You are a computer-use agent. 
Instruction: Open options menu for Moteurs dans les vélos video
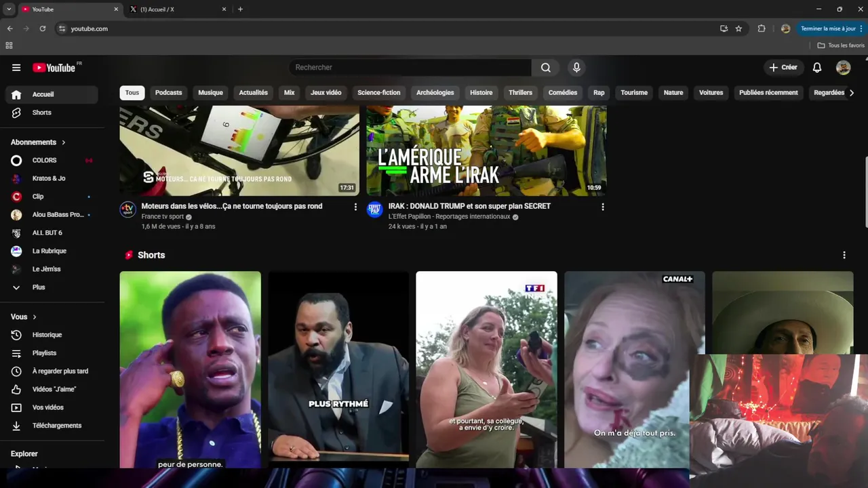coord(355,207)
